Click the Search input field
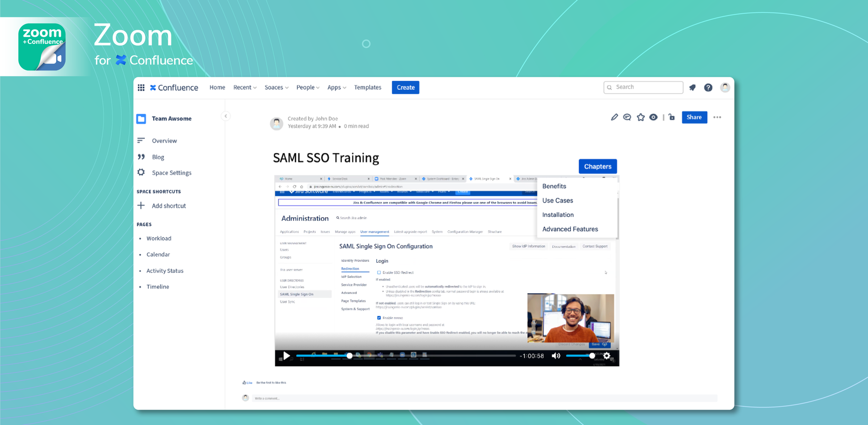The width and height of the screenshot is (868, 425). coord(643,87)
